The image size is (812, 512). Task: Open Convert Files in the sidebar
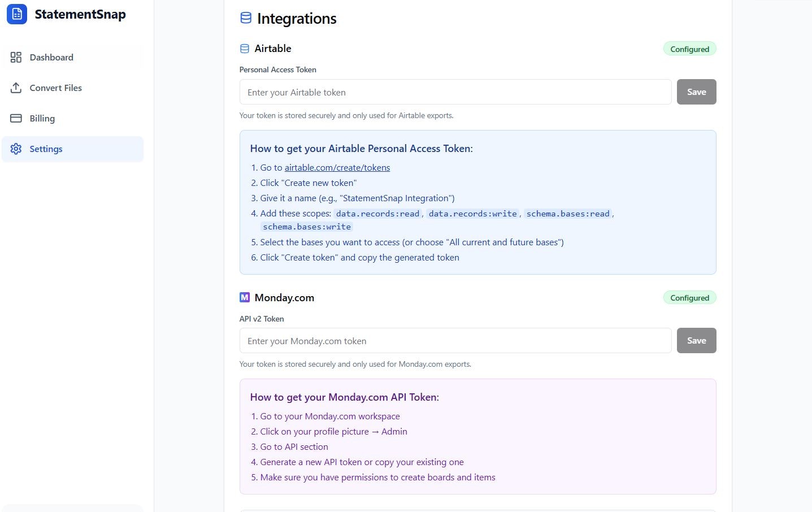[x=72, y=88]
